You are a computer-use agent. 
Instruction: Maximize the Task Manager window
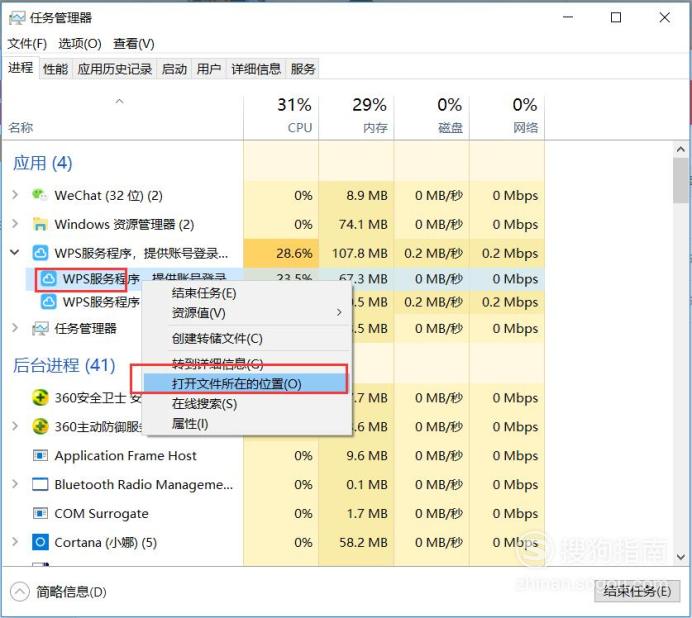(x=616, y=18)
